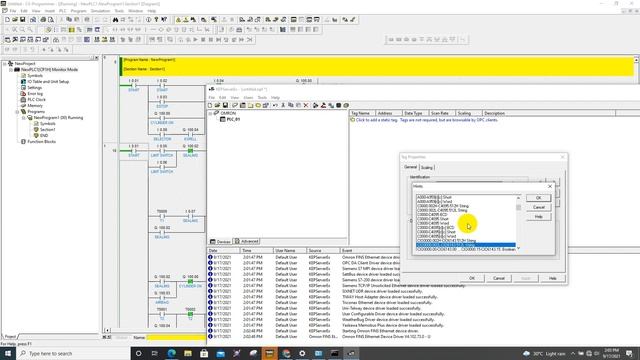Open Windows Start menu
This screenshot has height=360, width=640.
tap(8, 353)
